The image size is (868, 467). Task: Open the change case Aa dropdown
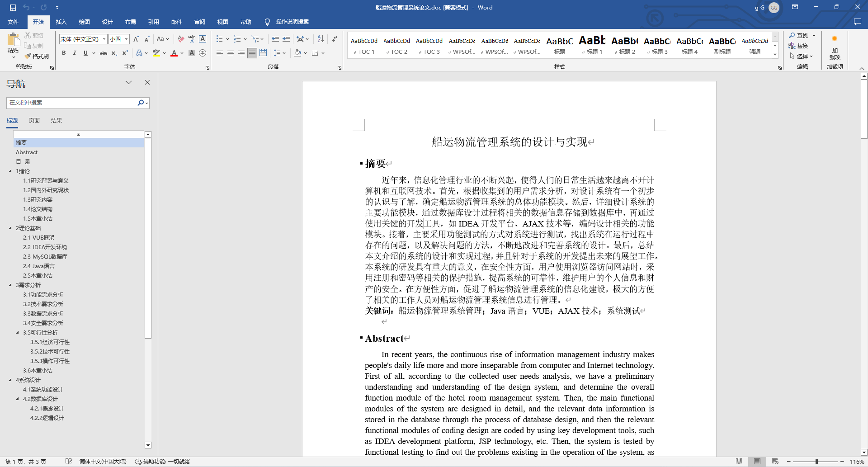coord(163,39)
